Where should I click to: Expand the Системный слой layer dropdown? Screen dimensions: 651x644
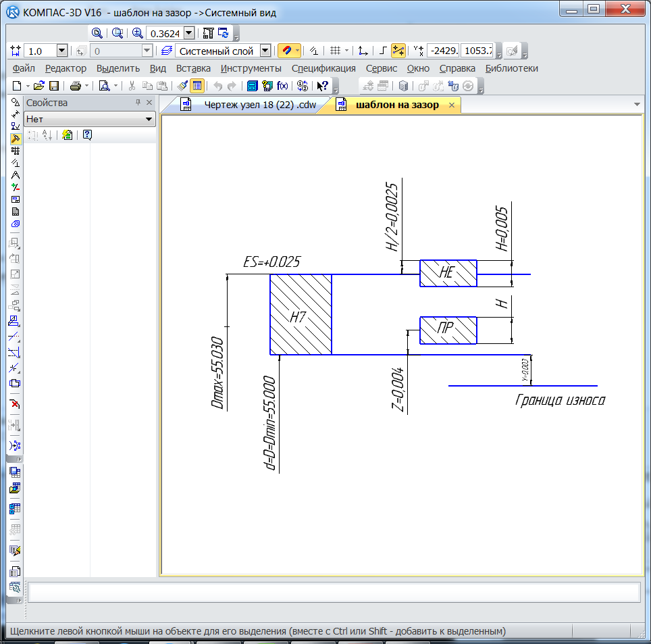(265, 51)
